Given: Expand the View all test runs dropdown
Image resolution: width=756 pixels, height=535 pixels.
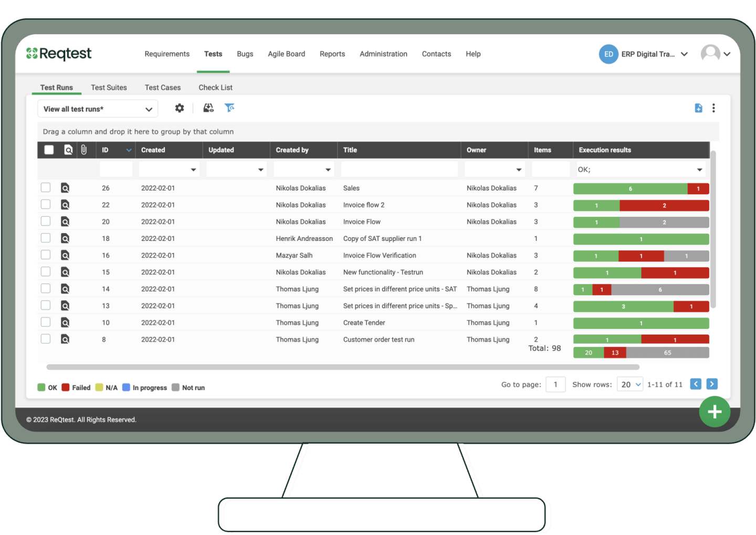Looking at the screenshot, I should click(98, 109).
